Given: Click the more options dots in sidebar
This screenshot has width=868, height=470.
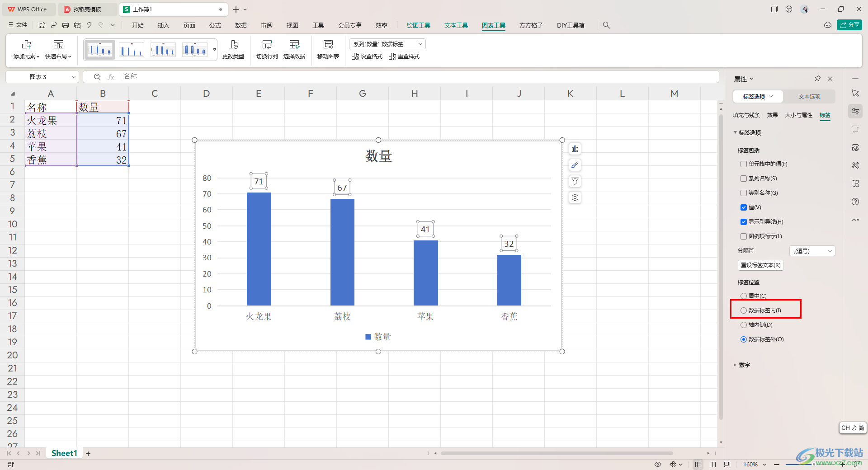Looking at the screenshot, I should pos(855,220).
